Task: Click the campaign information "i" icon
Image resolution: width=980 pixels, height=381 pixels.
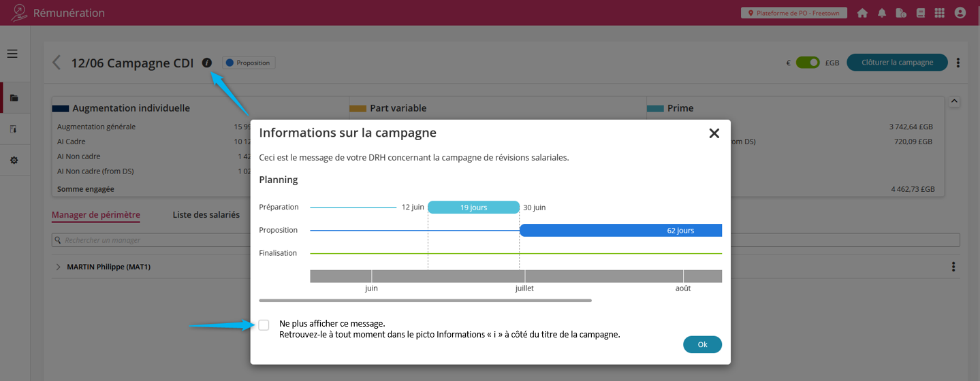Action: pyautogui.click(x=207, y=63)
